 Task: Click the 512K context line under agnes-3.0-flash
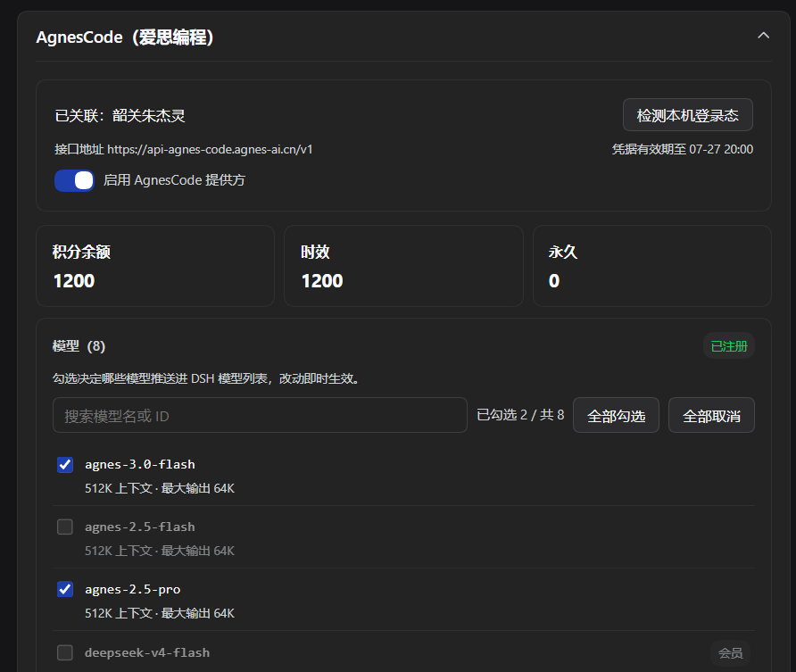tap(160, 488)
